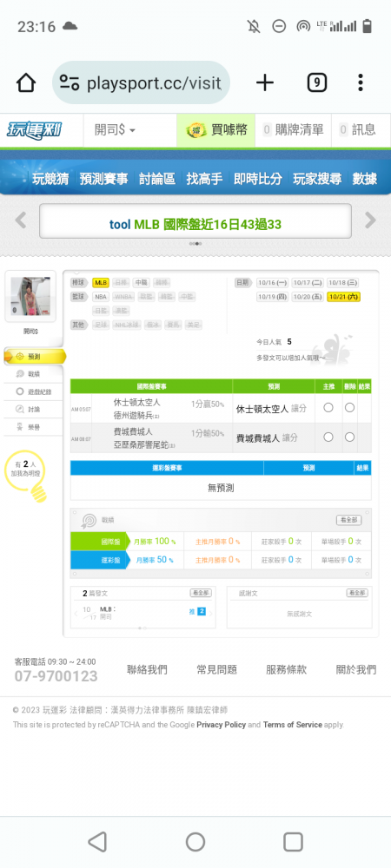The image size is (391, 868).
Task: Choose date 10/18 (三)
Action: [342, 282]
